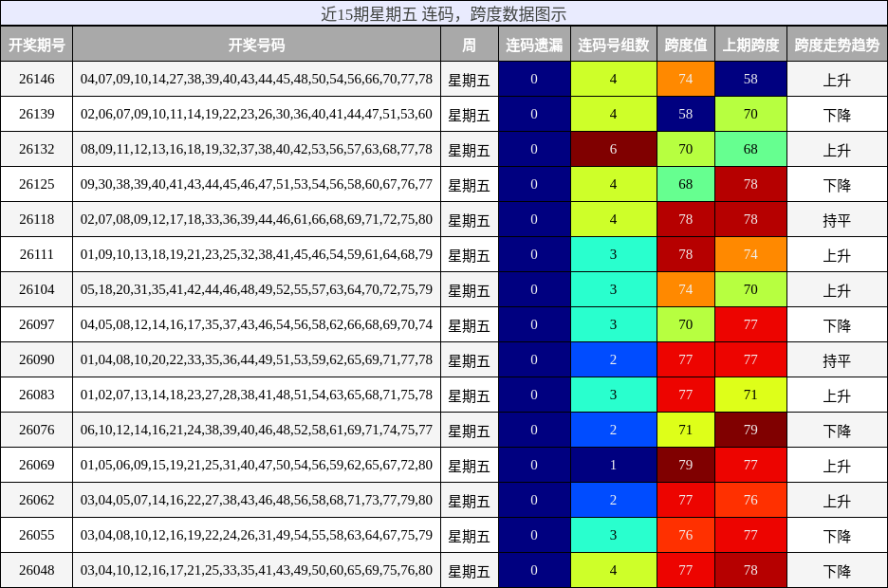The width and height of the screenshot is (888, 588).
Task: Click the 下降 trend in row 26048
Action: (x=837, y=570)
